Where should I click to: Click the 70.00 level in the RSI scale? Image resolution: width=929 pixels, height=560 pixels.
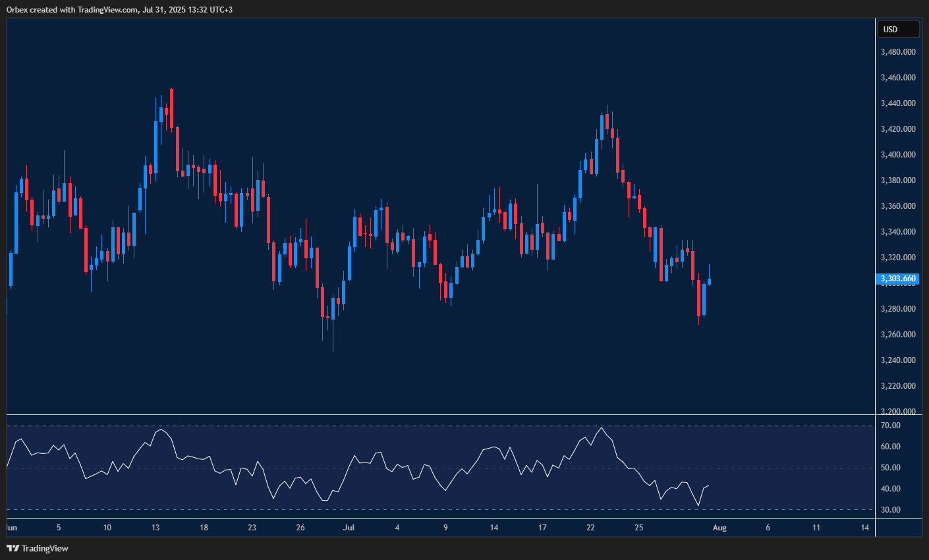[890, 426]
